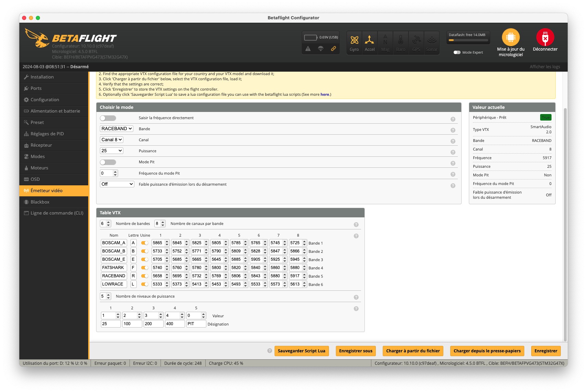The height and width of the screenshot is (392, 587).
Task: Open help icon for Mode Pit row
Action: (453, 163)
